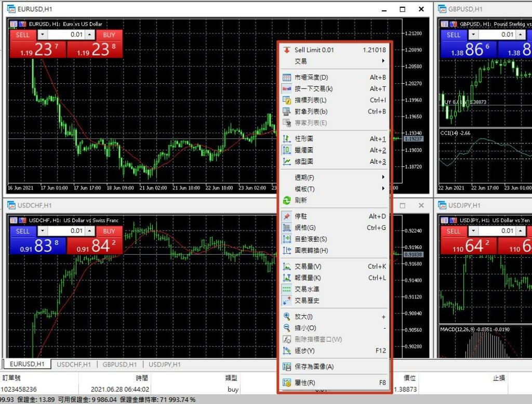Open chart properties 屬性(R) icon
Image resolution: width=532 pixels, height=404 pixels.
tap(287, 383)
